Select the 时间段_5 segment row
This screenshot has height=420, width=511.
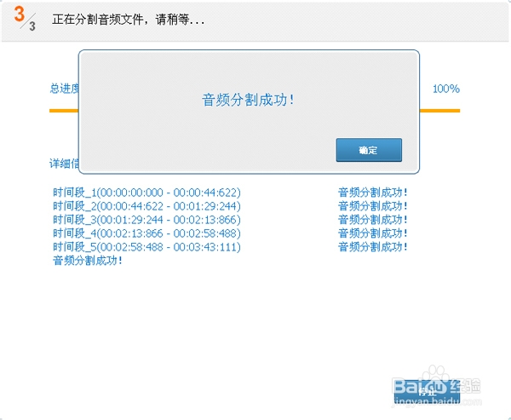pyautogui.click(x=146, y=247)
